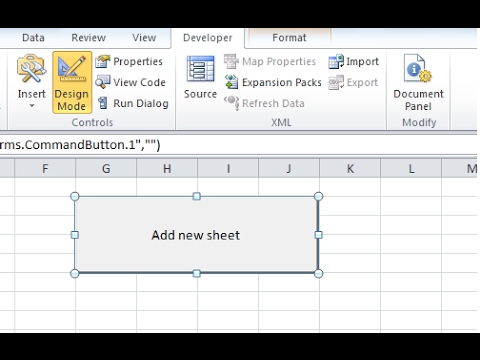Viewport: 480px width, 360px height.
Task: Click the Modify group label
Action: coord(419,122)
